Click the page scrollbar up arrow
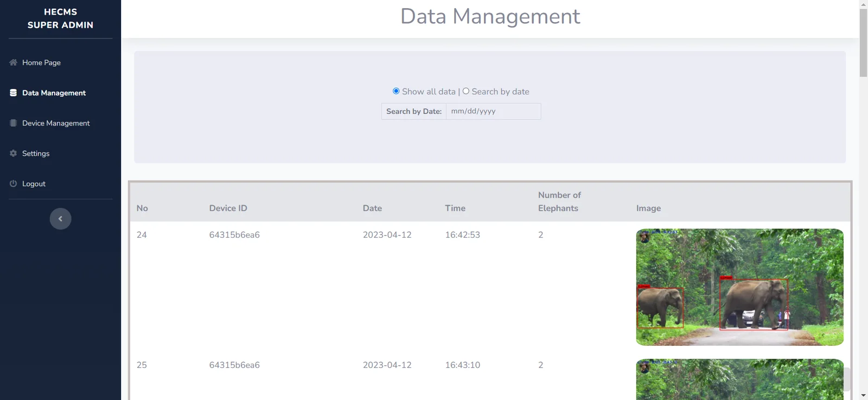Screen dimensions: 868x400 coord(863,4)
